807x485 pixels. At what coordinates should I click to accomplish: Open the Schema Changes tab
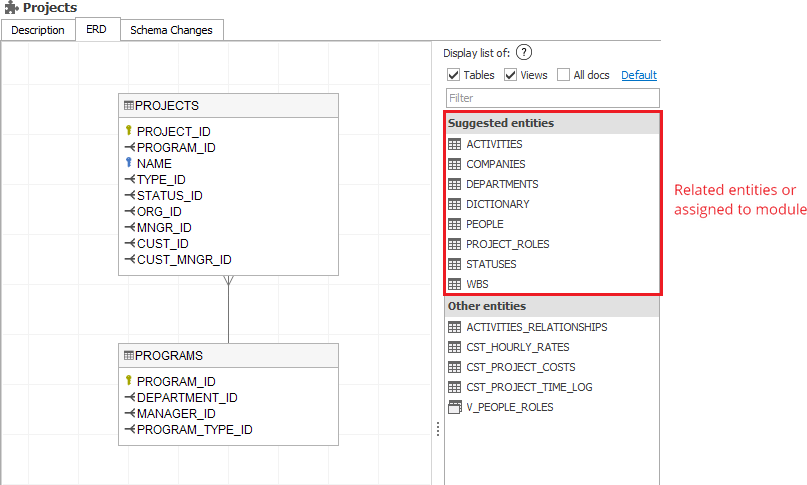pyautogui.click(x=171, y=30)
